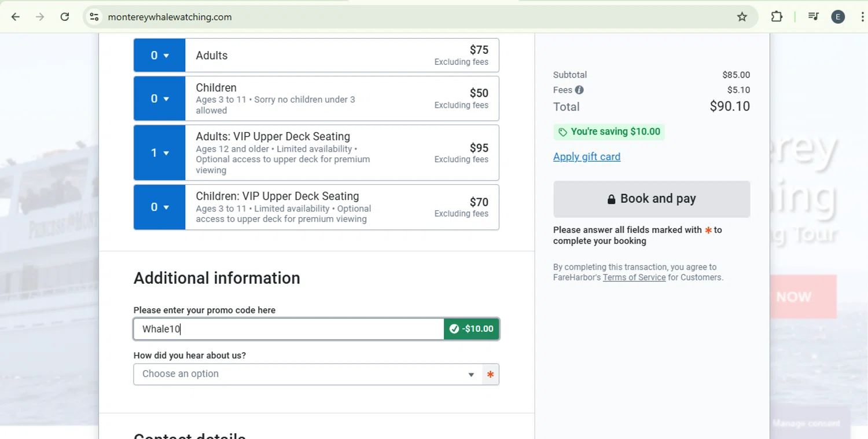Click the Book and pay button
The width and height of the screenshot is (868, 439).
652,199
